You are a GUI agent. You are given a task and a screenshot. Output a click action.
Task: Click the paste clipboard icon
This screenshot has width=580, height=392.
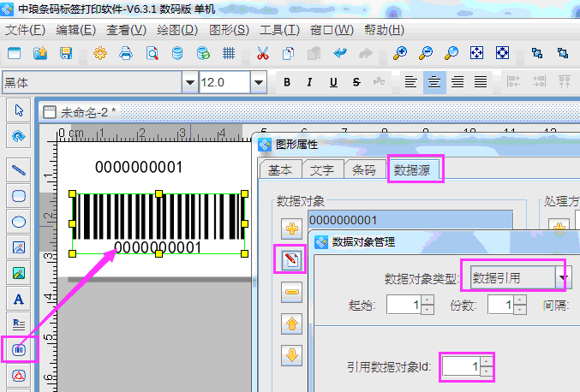point(314,53)
